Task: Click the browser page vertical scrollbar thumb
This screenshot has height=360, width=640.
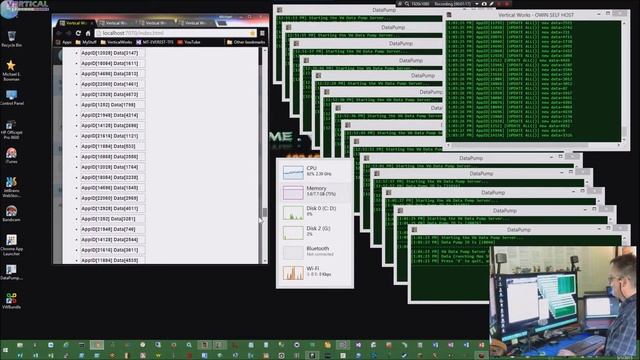Action: [x=264, y=212]
